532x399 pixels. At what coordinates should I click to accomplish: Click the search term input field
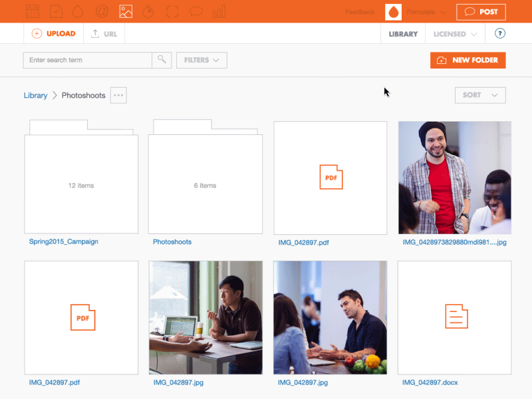(87, 60)
